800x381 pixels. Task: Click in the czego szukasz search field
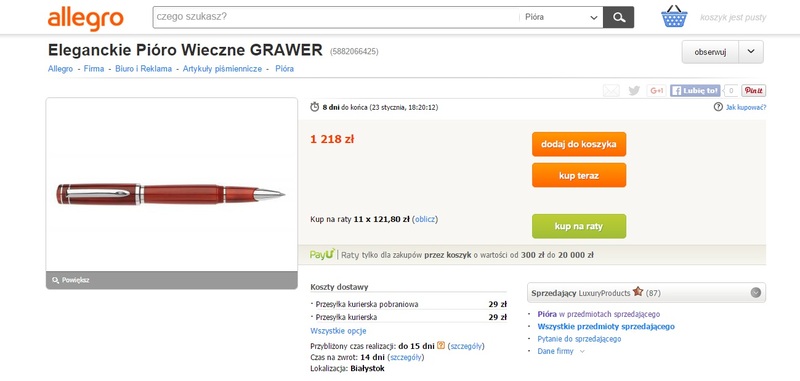[x=336, y=17]
